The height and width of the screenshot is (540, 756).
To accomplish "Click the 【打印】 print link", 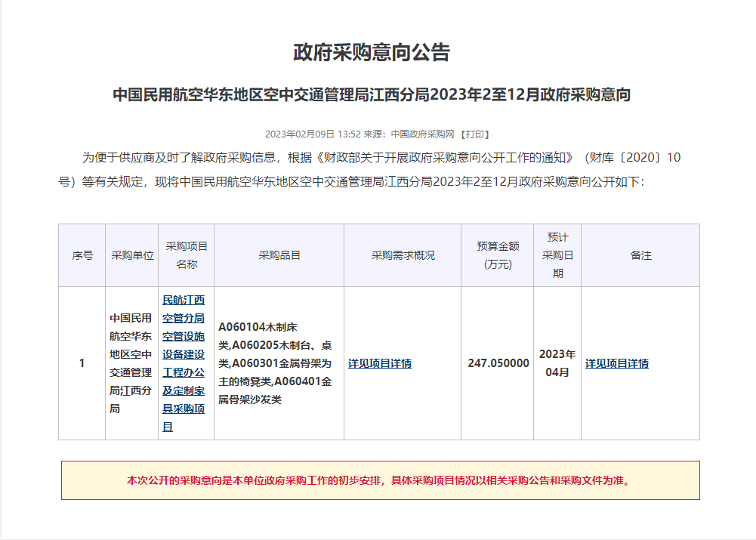I will click(475, 134).
